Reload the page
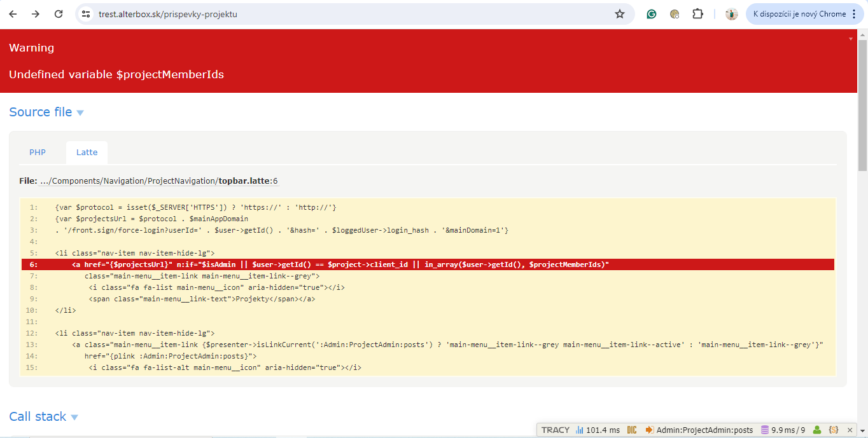Image resolution: width=868 pixels, height=438 pixels. click(59, 14)
